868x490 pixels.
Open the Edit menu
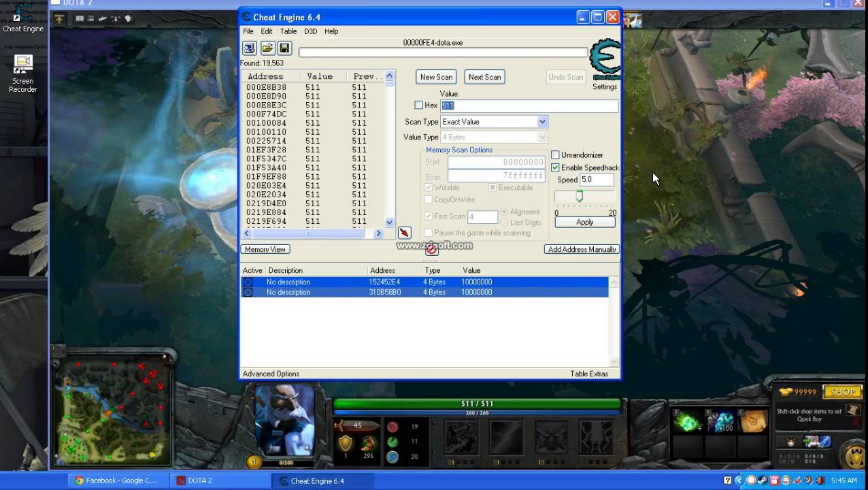(267, 31)
